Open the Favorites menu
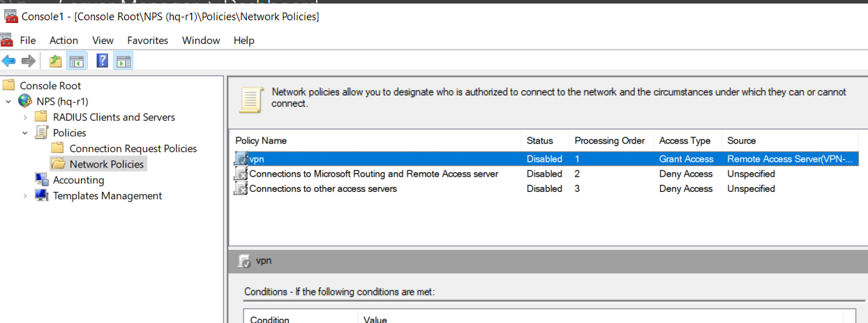Image resolution: width=868 pixels, height=323 pixels. pyautogui.click(x=147, y=40)
